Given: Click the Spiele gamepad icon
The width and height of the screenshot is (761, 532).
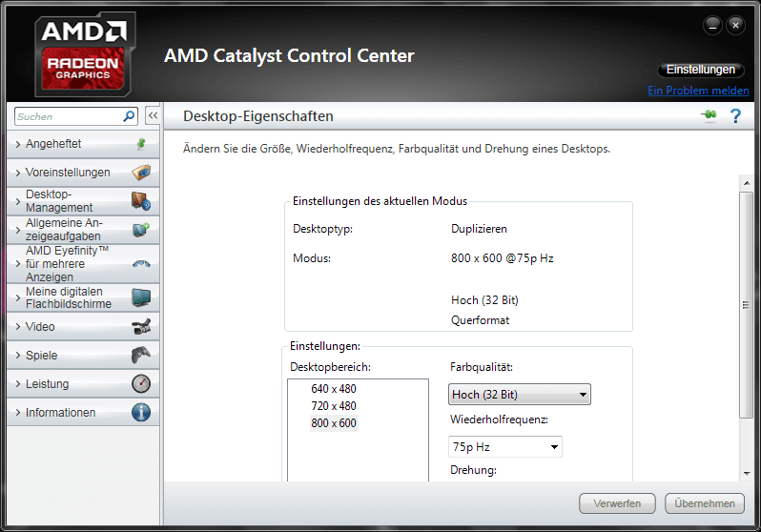Looking at the screenshot, I should (x=141, y=355).
